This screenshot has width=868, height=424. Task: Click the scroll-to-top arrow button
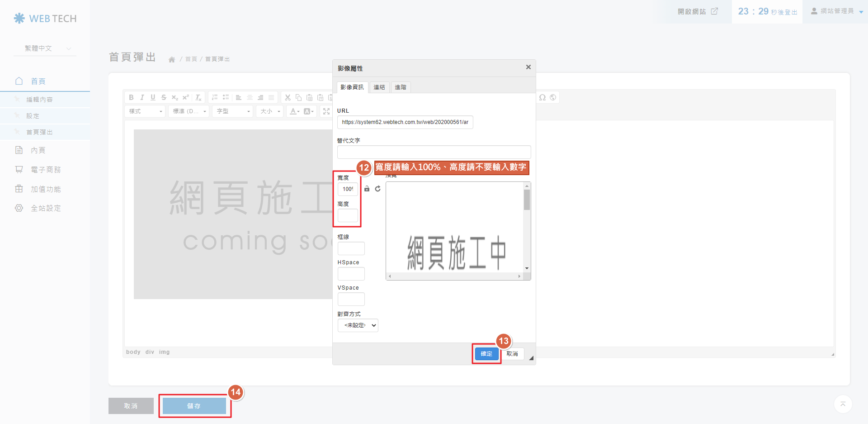pos(843,404)
